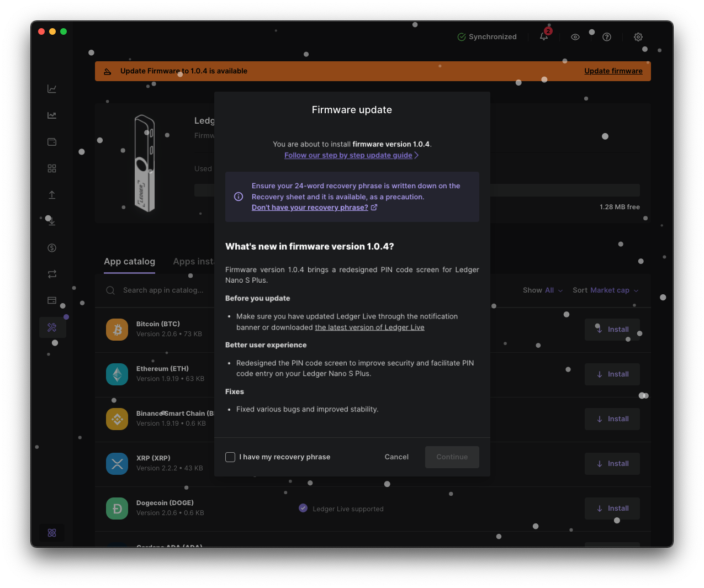Click Cancel in the firmware dialog
Screen dimensions: 704x588
[x=396, y=457]
